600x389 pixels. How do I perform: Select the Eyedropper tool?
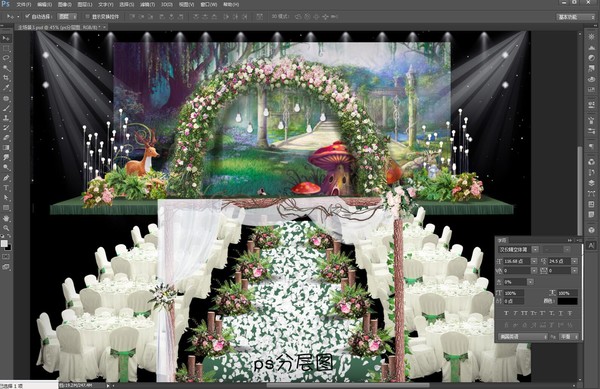pos(6,88)
